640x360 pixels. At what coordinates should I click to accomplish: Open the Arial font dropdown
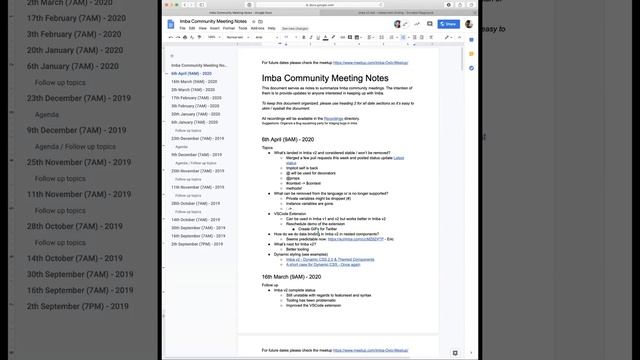[267, 37]
